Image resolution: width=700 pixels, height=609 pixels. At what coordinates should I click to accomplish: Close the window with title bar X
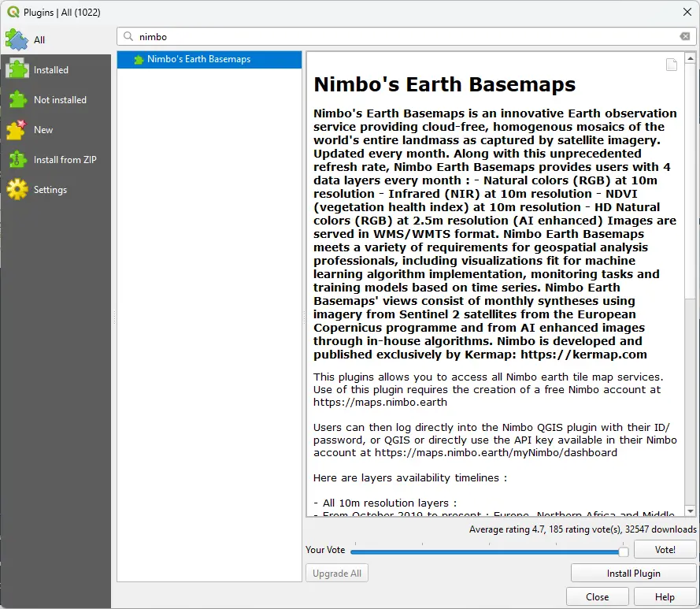(687, 12)
